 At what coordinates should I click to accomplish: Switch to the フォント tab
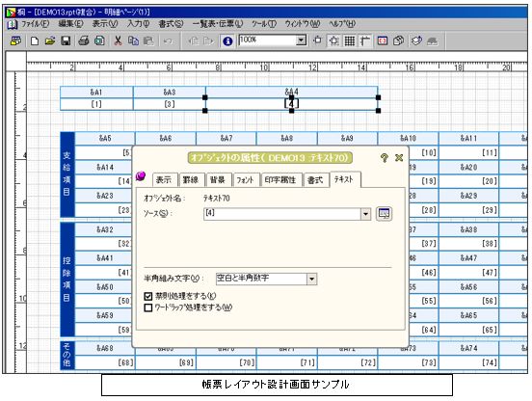pyautogui.click(x=246, y=180)
